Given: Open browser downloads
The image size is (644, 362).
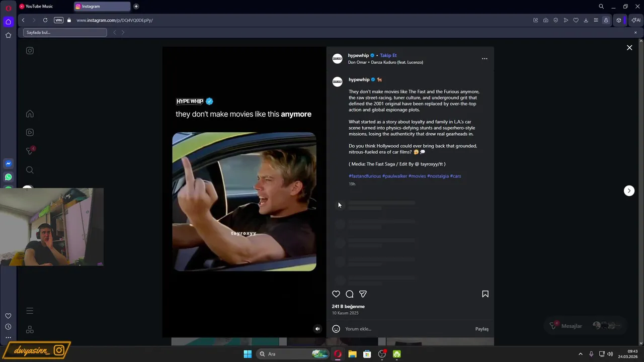Looking at the screenshot, I should [x=586, y=20].
